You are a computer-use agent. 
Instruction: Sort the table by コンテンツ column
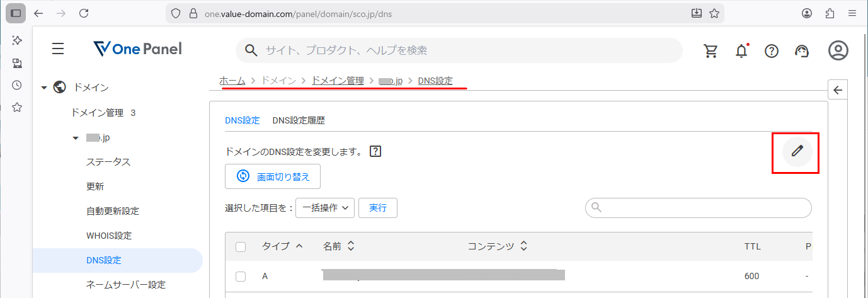point(497,246)
